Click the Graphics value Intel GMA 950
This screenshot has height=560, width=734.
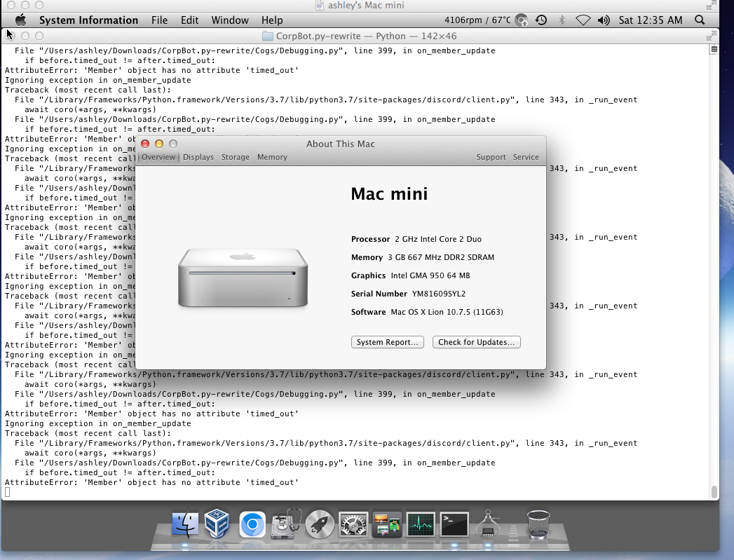[x=430, y=275]
